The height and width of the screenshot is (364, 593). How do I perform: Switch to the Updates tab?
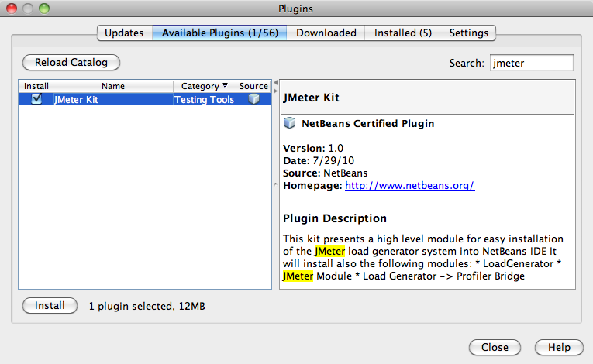pyautogui.click(x=124, y=33)
